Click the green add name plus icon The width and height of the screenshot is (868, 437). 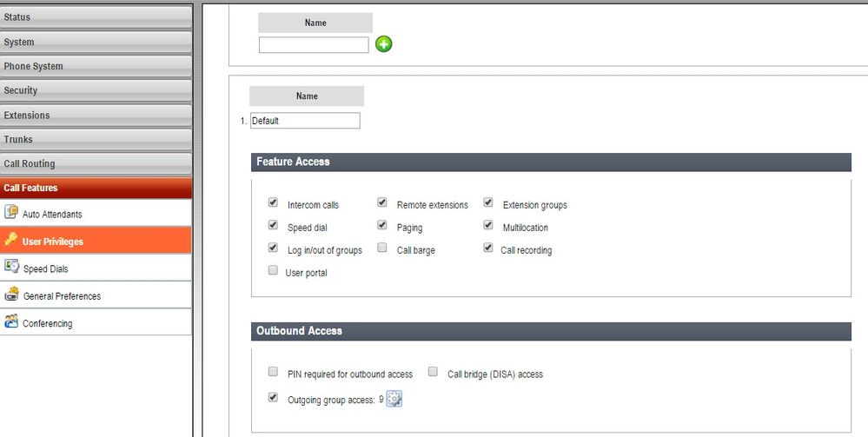(383, 43)
